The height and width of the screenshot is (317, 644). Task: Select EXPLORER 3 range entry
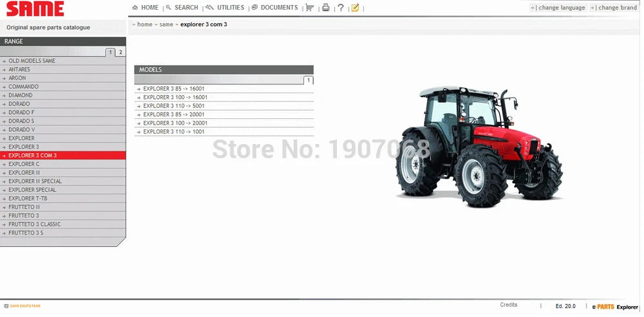click(63, 147)
